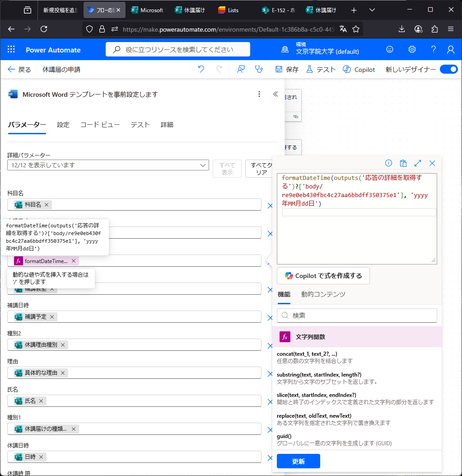Open the app launcher waffle icon
The height and width of the screenshot is (476, 462).
click(x=11, y=50)
